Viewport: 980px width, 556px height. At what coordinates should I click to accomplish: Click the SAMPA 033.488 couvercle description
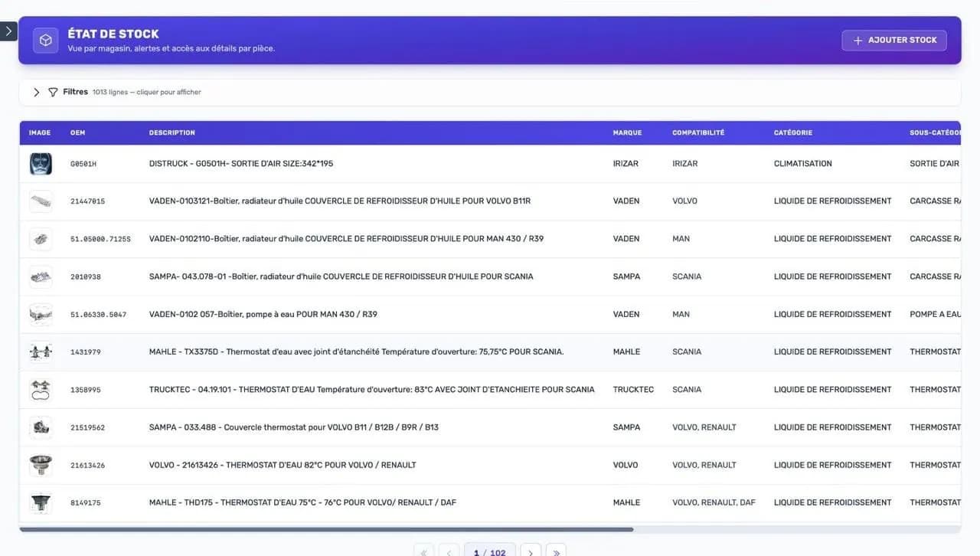click(294, 427)
